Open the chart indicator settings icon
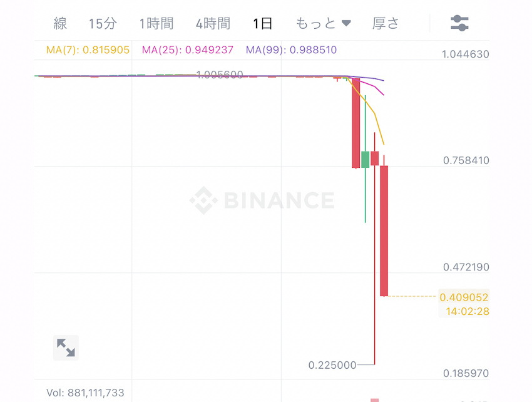The height and width of the screenshot is (402, 532). (459, 23)
